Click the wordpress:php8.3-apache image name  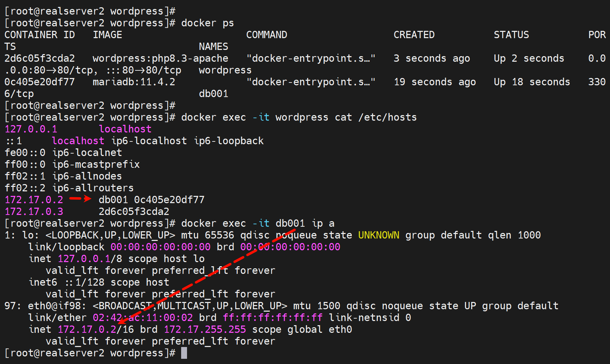(160, 58)
